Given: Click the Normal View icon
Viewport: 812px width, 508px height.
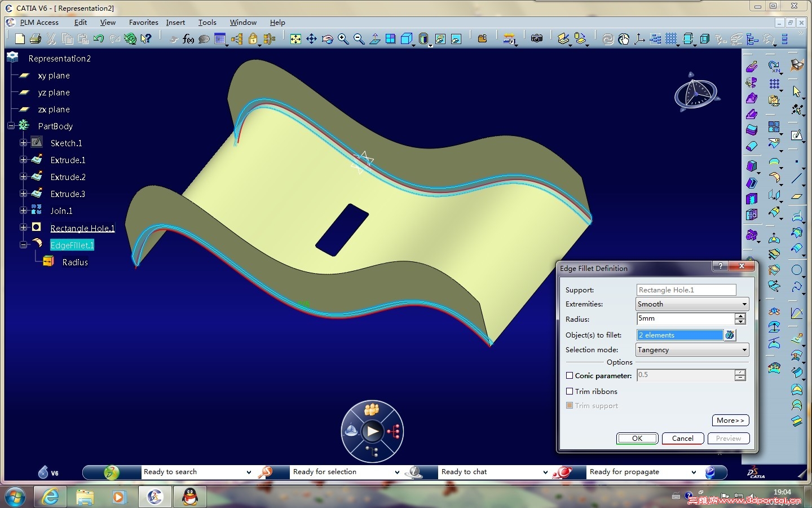Looking at the screenshot, I should [374, 38].
